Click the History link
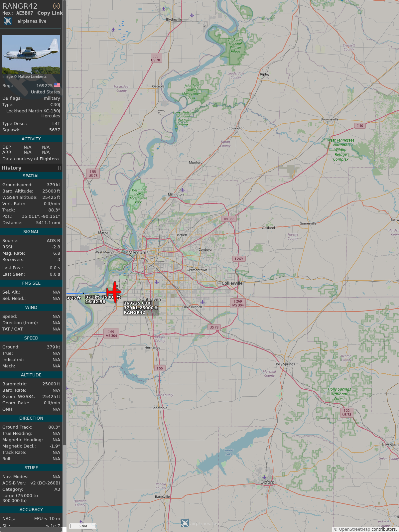 click(x=11, y=168)
